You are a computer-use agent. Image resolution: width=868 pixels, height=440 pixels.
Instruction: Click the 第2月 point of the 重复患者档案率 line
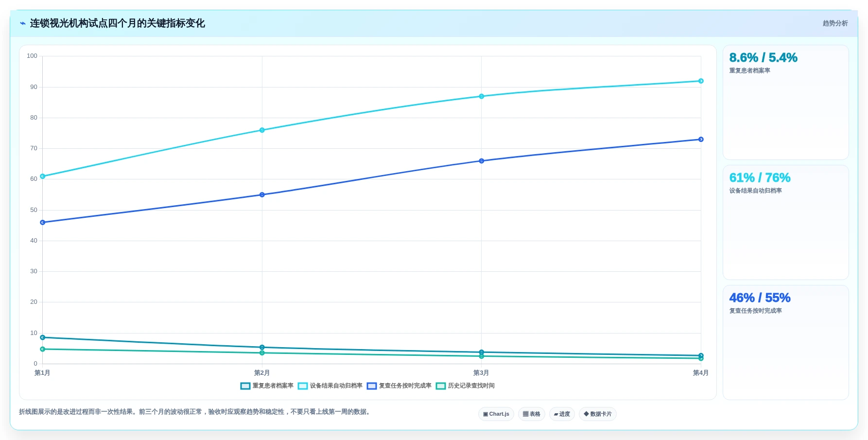point(262,348)
